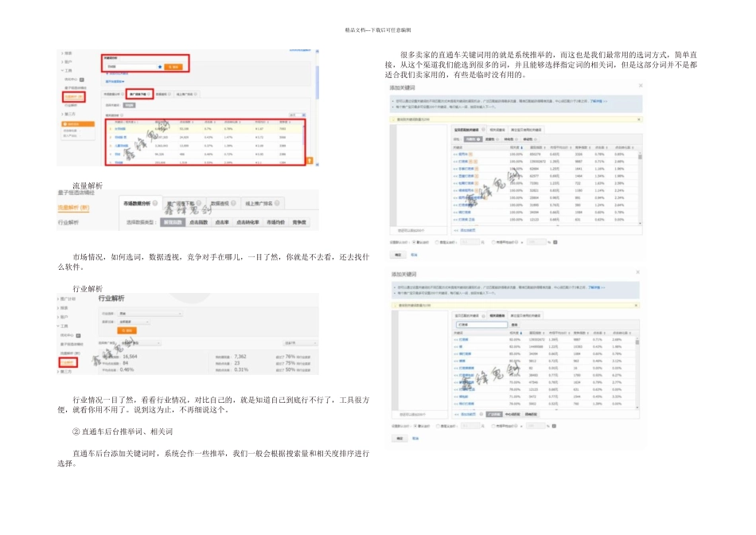Click the red-boxed 行业解析 item in bottom-left screenshot sidebar

[x=68, y=362]
